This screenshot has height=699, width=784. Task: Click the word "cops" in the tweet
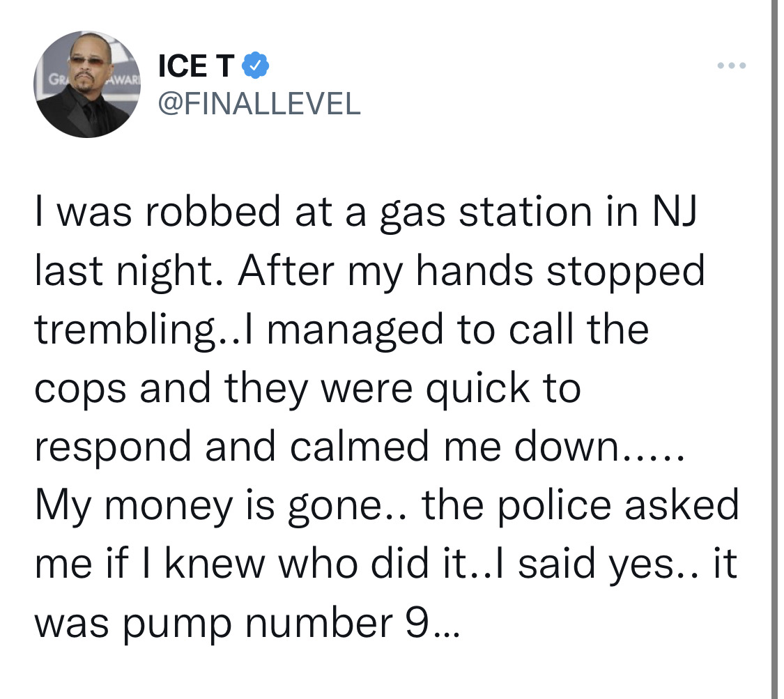(80, 390)
